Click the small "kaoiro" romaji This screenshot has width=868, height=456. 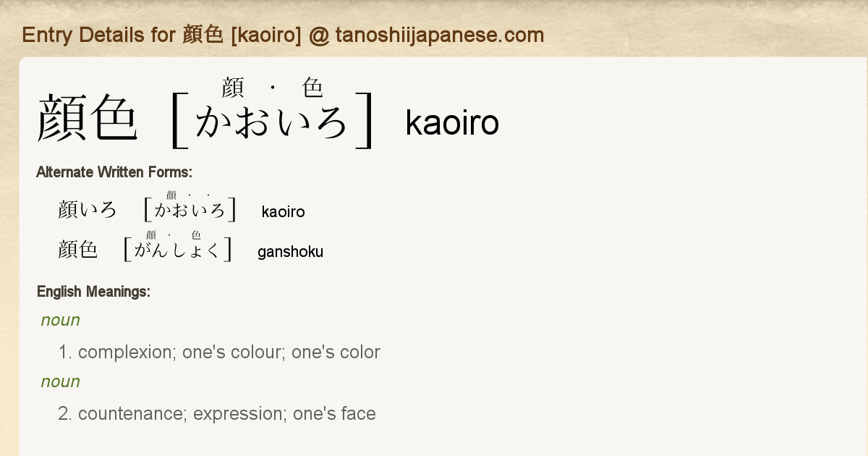(283, 212)
